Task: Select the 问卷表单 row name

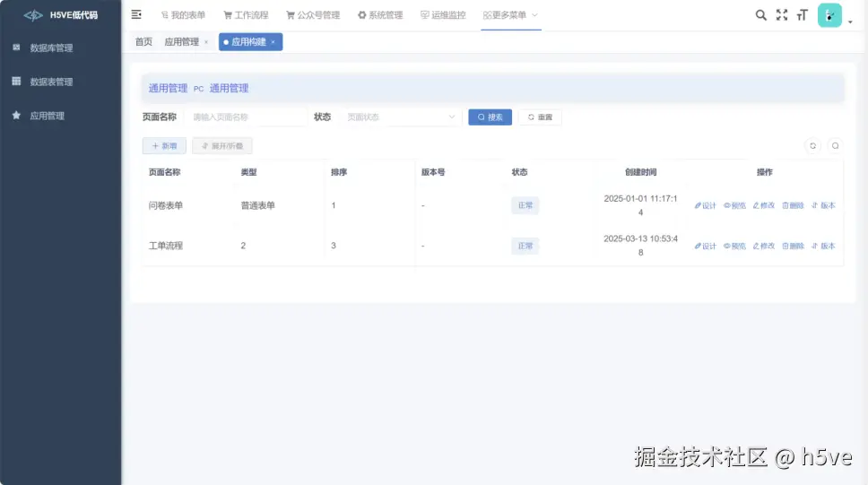Action: (166, 205)
